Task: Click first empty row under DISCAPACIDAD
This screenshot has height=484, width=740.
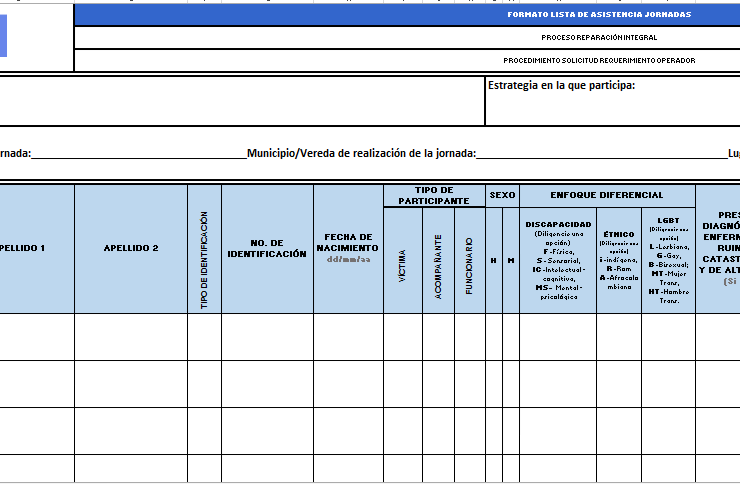Action: 558,337
